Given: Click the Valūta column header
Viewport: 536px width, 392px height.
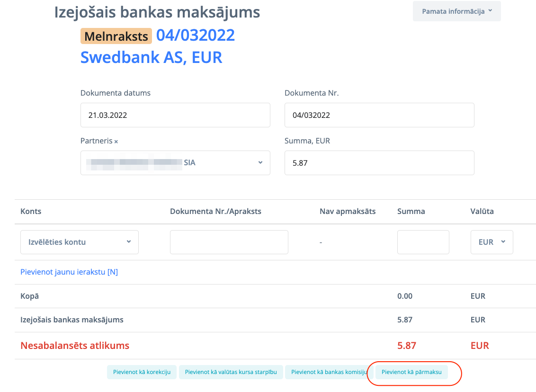Looking at the screenshot, I should click(482, 212).
